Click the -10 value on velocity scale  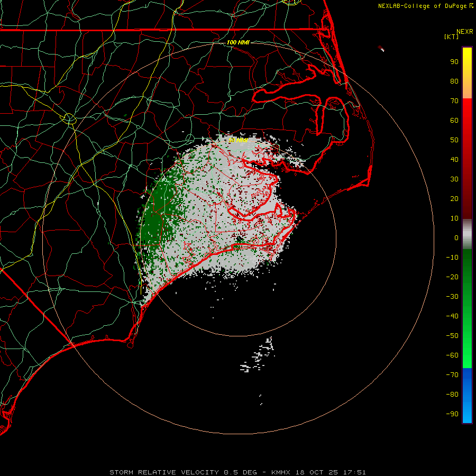[452, 258]
